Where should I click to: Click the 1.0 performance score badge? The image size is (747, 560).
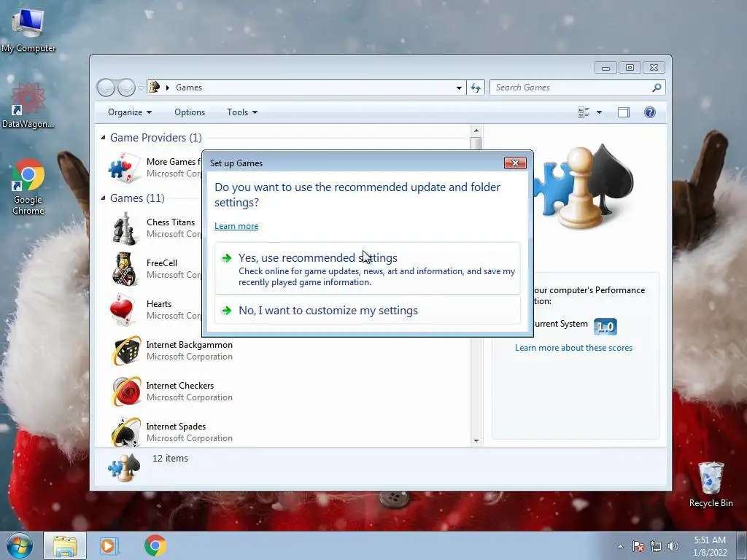click(605, 327)
